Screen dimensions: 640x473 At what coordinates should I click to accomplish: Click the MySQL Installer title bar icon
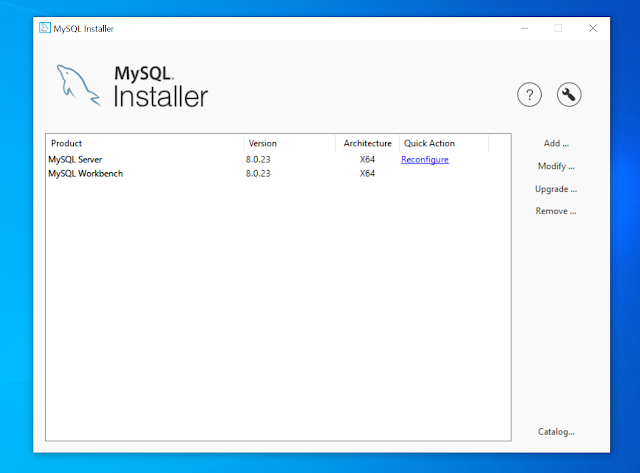[44, 28]
